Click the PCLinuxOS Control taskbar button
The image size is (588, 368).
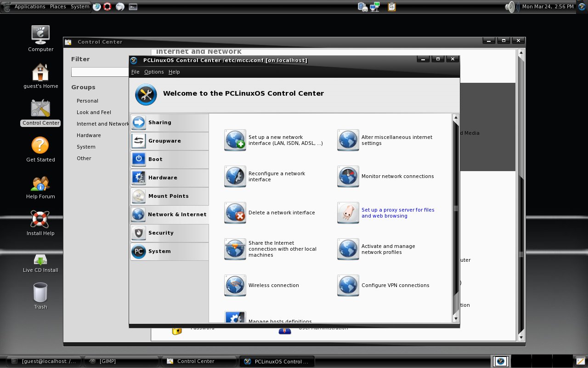pos(277,361)
